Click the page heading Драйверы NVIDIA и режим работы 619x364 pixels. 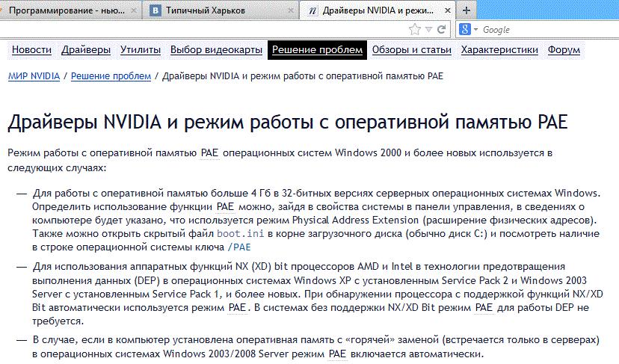pyautogui.click(x=287, y=122)
